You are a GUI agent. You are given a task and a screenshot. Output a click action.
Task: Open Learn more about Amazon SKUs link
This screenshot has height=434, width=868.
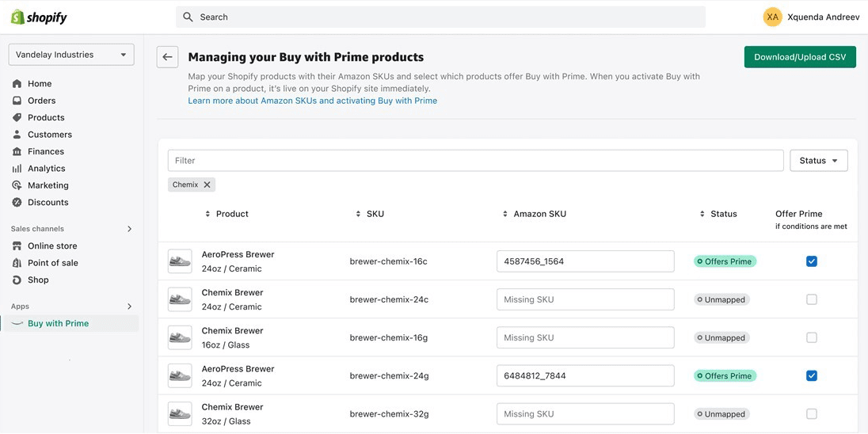(312, 101)
